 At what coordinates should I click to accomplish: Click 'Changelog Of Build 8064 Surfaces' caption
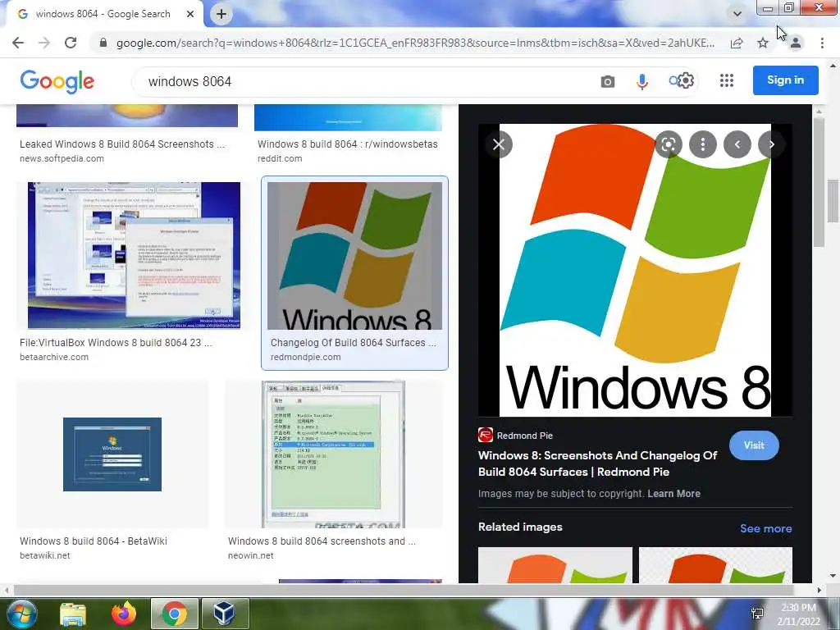[x=353, y=342]
